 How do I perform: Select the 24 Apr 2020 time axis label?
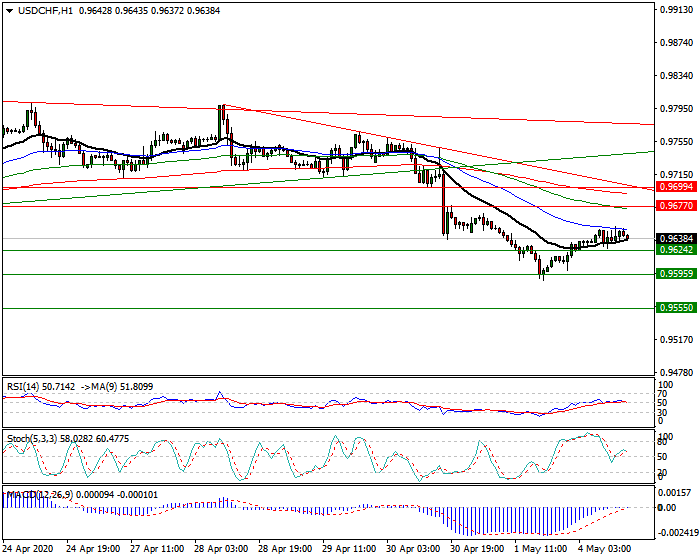pyautogui.click(x=28, y=548)
